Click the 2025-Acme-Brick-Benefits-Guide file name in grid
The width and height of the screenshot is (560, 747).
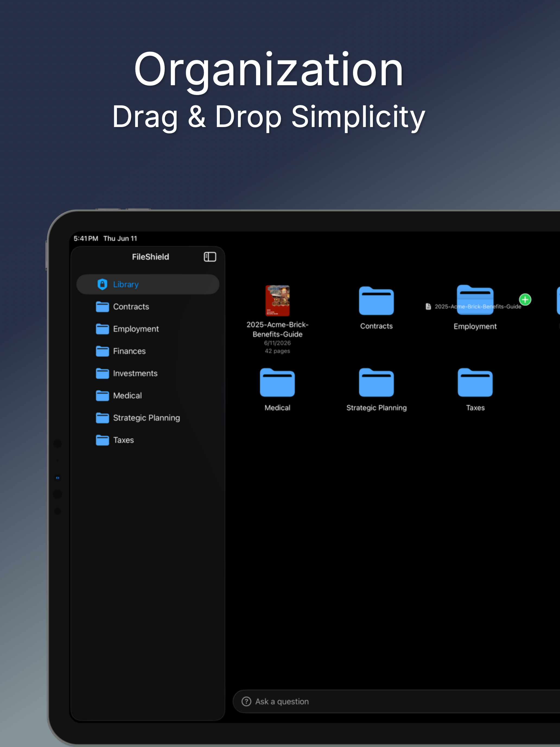pyautogui.click(x=278, y=329)
